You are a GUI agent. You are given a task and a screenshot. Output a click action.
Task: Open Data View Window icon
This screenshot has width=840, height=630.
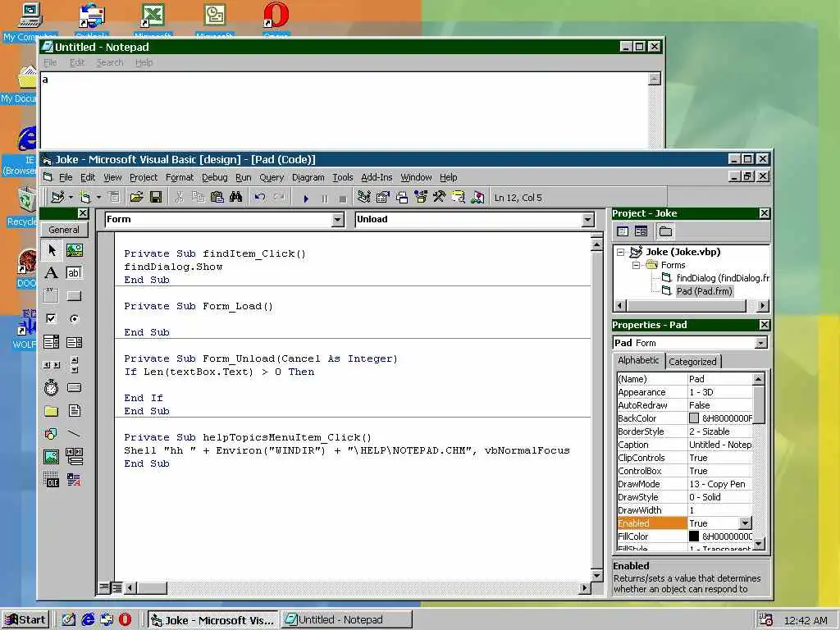pos(459,198)
